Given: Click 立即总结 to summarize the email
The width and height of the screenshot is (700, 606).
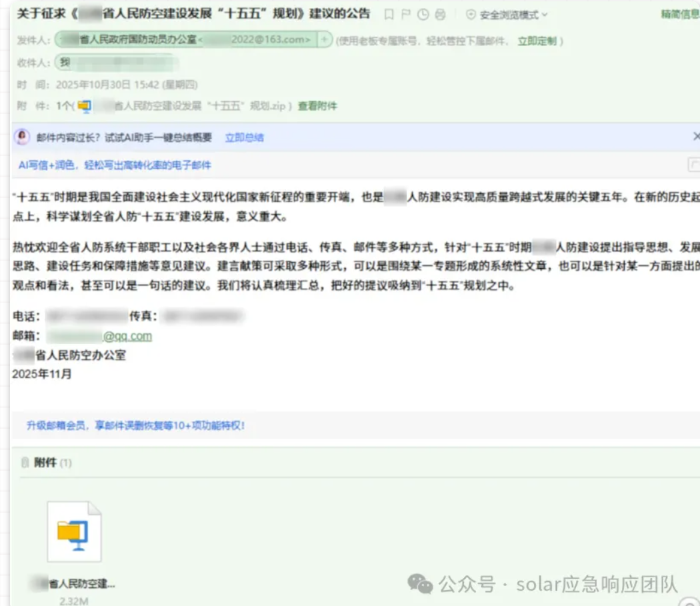Looking at the screenshot, I should [244, 137].
